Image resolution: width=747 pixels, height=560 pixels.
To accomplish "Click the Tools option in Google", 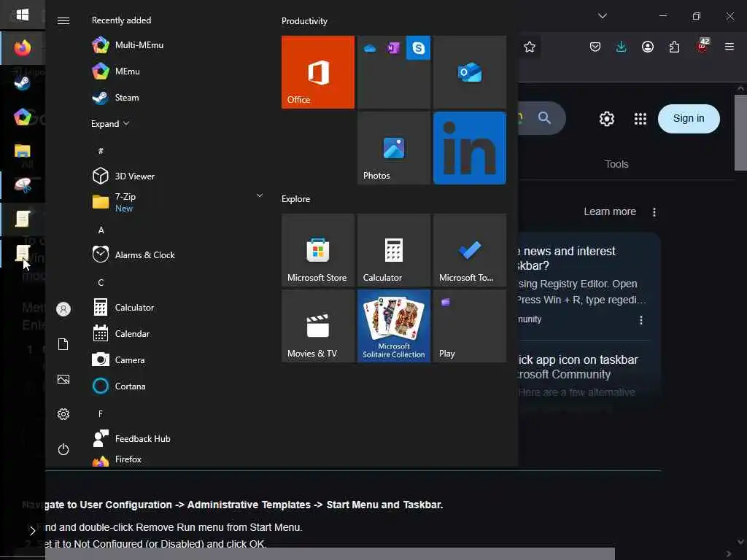I will click(616, 164).
